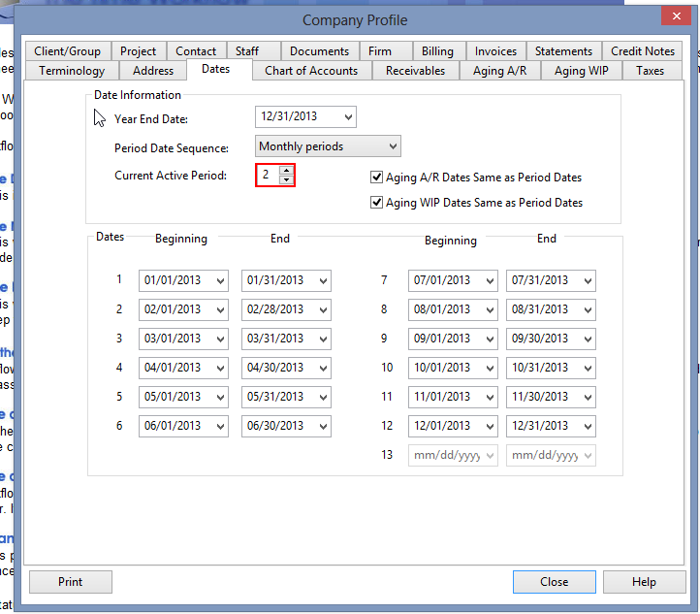Click the period 4 End date field
This screenshot has height=614, width=700.
275,368
